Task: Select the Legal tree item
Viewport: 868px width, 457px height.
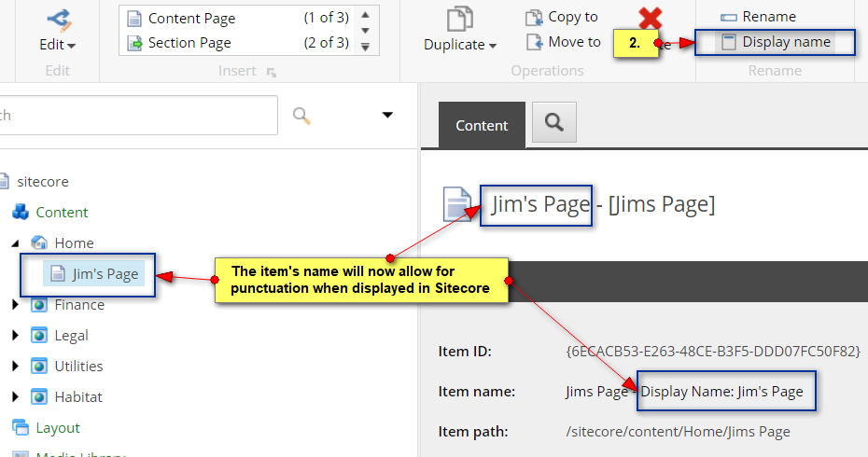Action: point(72,336)
